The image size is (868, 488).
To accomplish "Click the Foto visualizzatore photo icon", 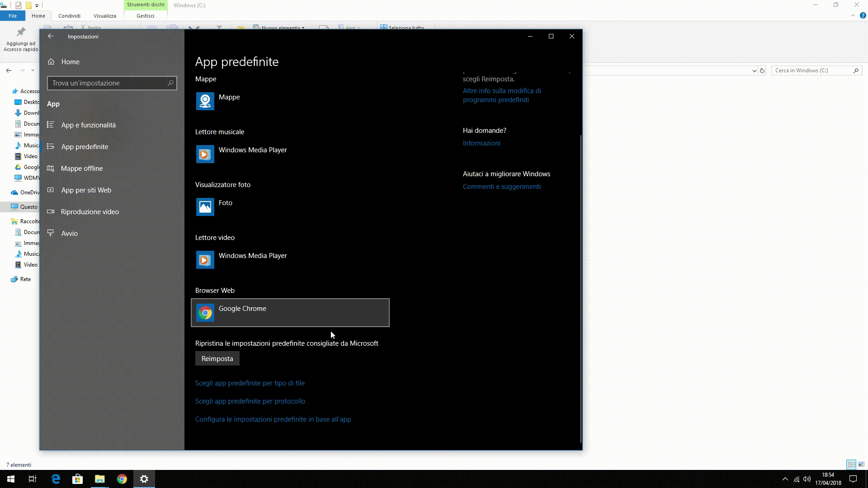I will point(204,206).
